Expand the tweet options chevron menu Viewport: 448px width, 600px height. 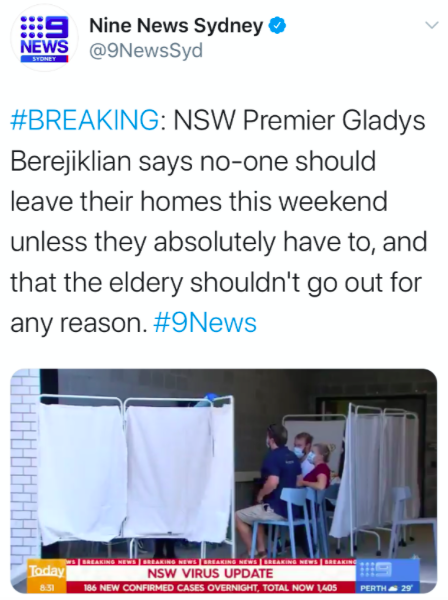pos(432,26)
